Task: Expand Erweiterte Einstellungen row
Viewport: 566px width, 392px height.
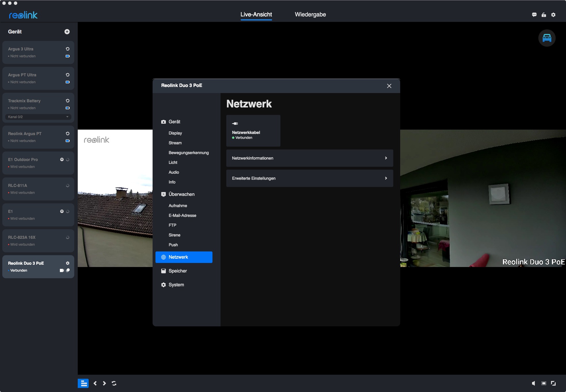Action: click(x=309, y=178)
